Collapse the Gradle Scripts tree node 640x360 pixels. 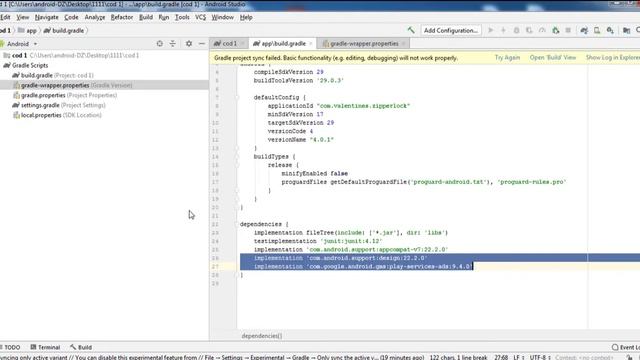point(104,65)
